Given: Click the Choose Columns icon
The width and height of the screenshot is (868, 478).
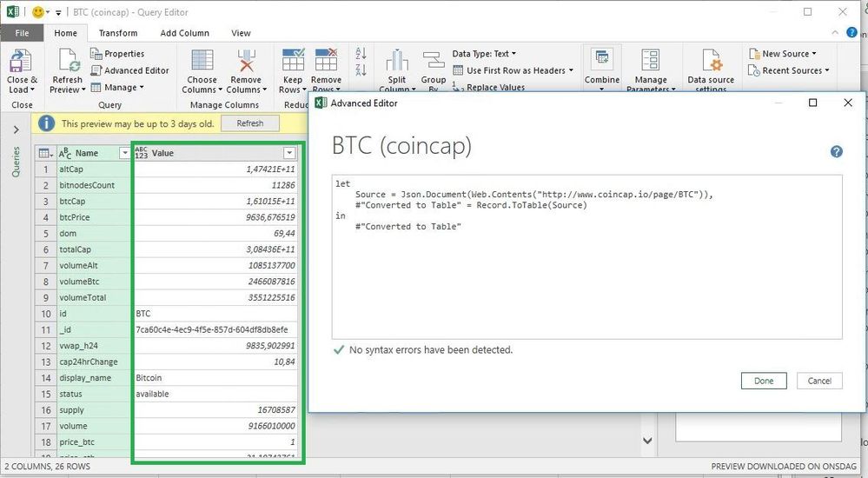Looking at the screenshot, I should [202, 62].
